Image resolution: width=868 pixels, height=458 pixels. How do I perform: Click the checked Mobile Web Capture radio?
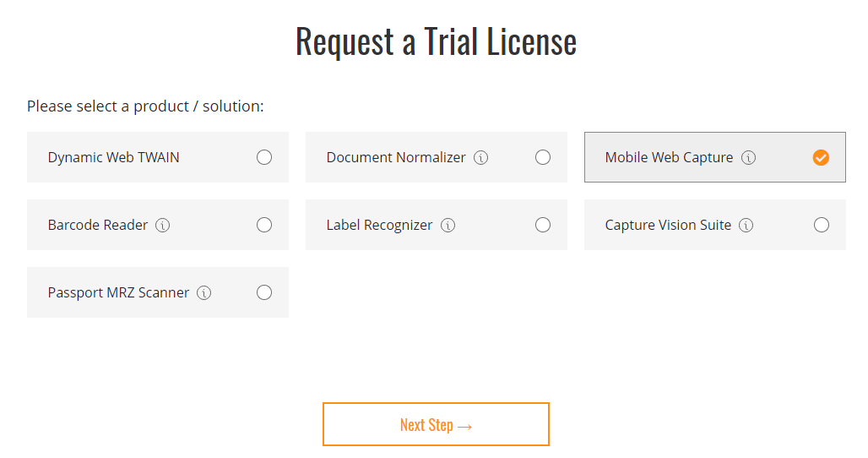point(821,157)
